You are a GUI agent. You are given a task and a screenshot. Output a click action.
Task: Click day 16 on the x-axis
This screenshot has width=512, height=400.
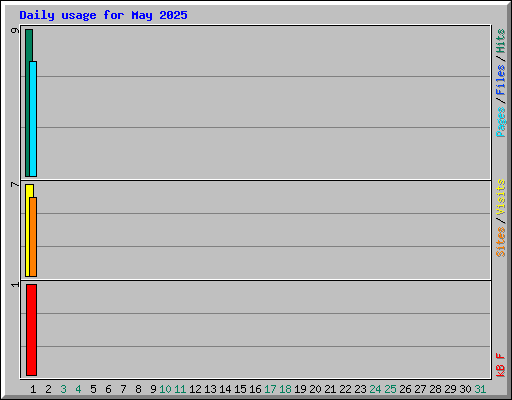[x=255, y=389]
